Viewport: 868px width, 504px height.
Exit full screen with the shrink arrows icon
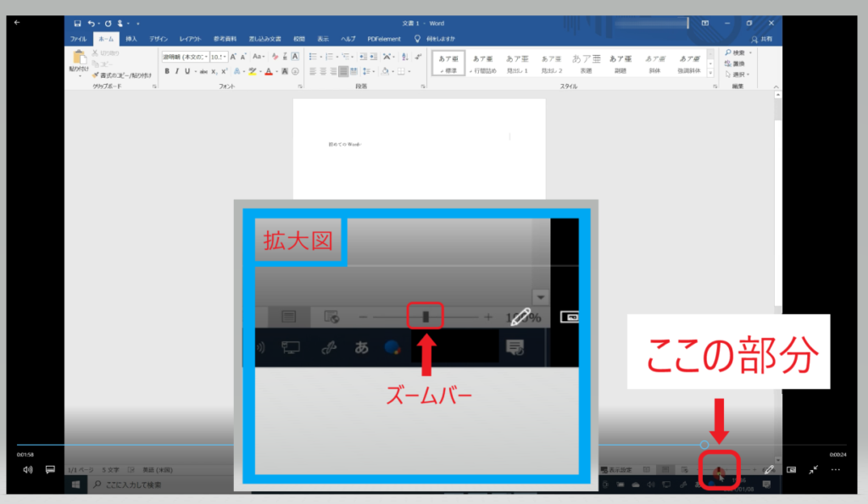tap(814, 468)
